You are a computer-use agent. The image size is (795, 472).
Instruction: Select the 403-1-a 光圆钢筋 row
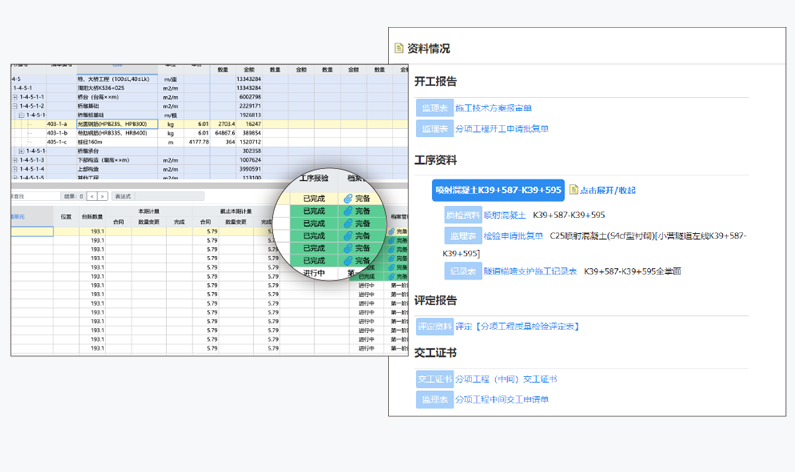point(110,124)
